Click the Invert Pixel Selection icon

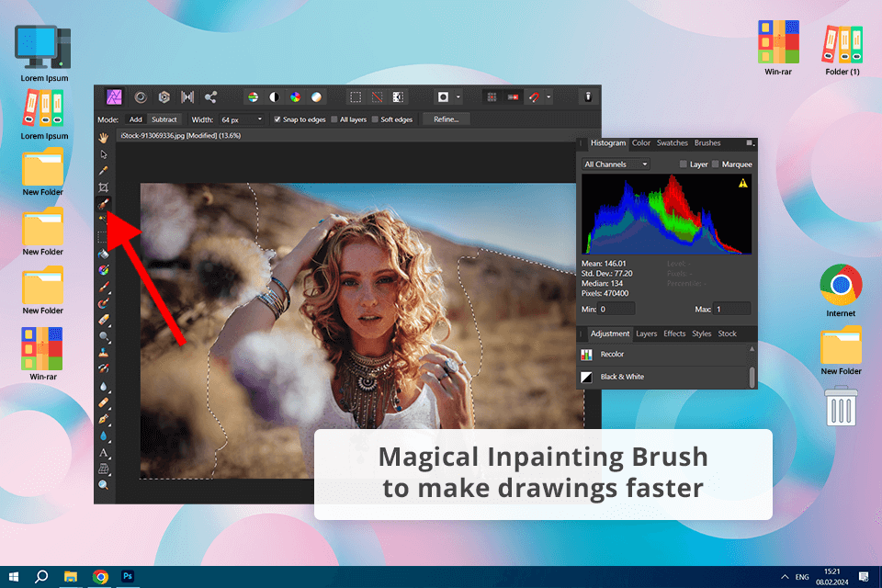[x=398, y=97]
